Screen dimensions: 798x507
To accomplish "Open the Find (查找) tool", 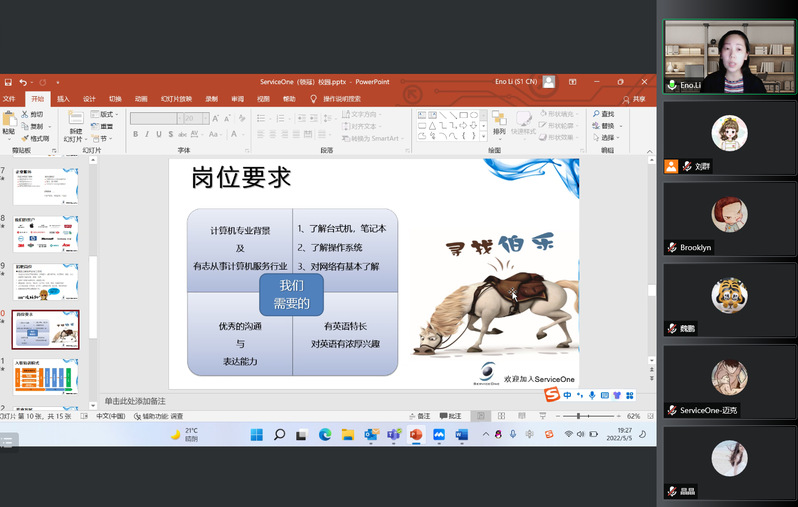I will [x=603, y=114].
